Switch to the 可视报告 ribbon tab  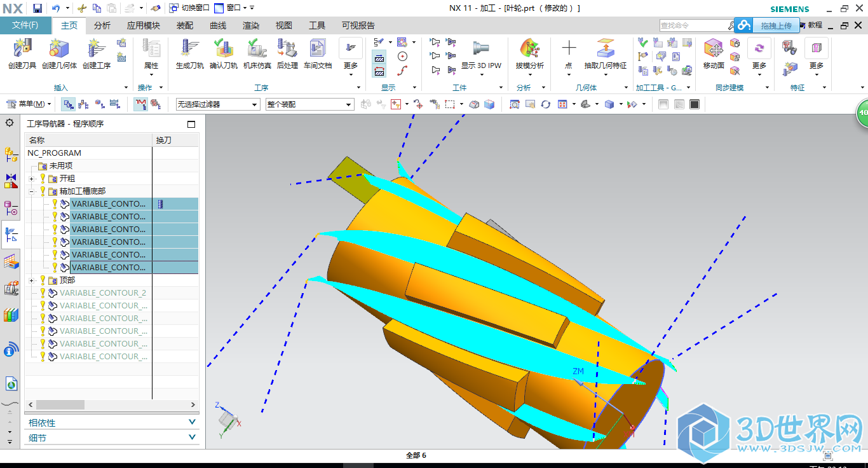[358, 25]
